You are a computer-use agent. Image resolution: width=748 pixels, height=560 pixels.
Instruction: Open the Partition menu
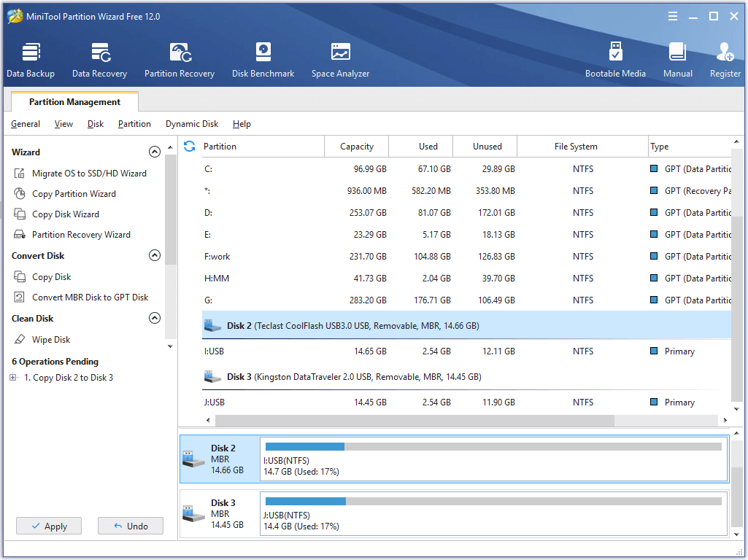pos(134,124)
